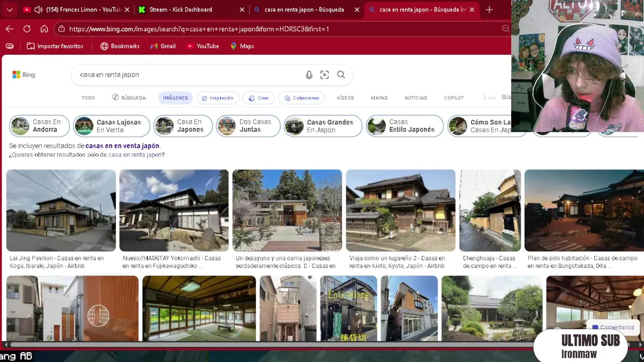
Task: Open white modern house thumbnail in second row
Action: pos(72,308)
